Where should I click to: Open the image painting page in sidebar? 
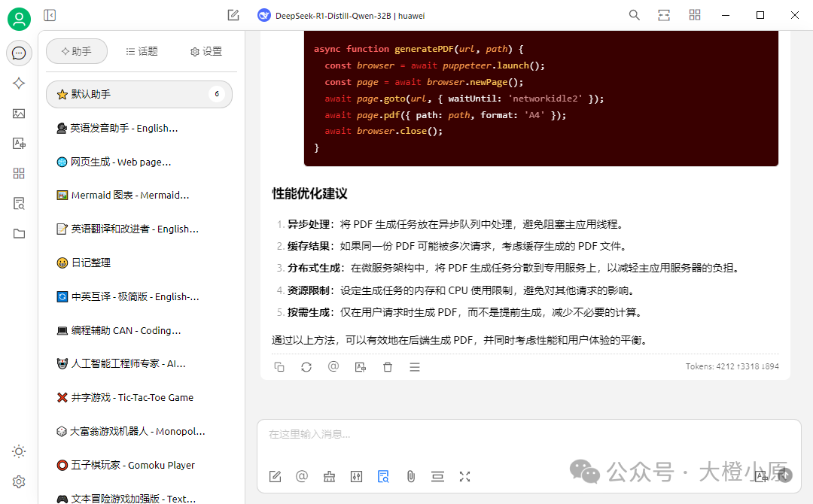19,114
